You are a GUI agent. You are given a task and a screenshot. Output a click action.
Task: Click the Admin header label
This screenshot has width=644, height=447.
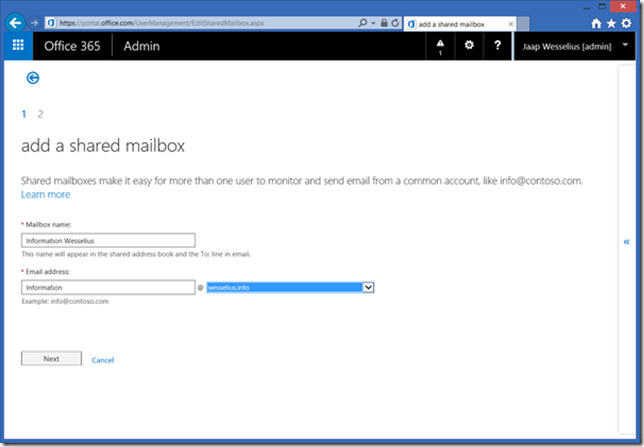click(141, 45)
